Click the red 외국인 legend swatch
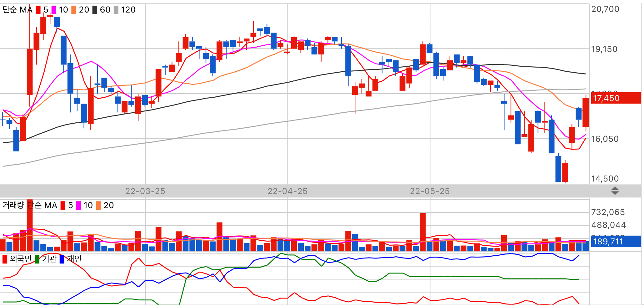This screenshot has width=644, height=307. [x=5, y=259]
